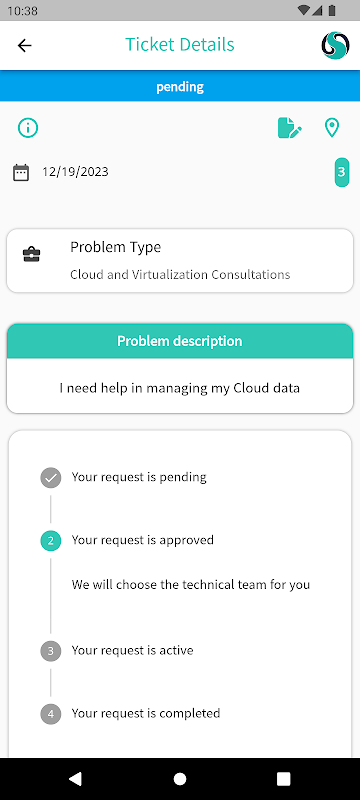
Task: Tap the teal badge showing 3
Action: (342, 172)
